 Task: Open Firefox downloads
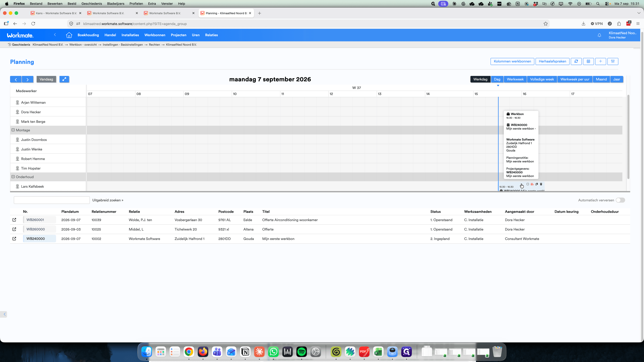tap(583, 24)
